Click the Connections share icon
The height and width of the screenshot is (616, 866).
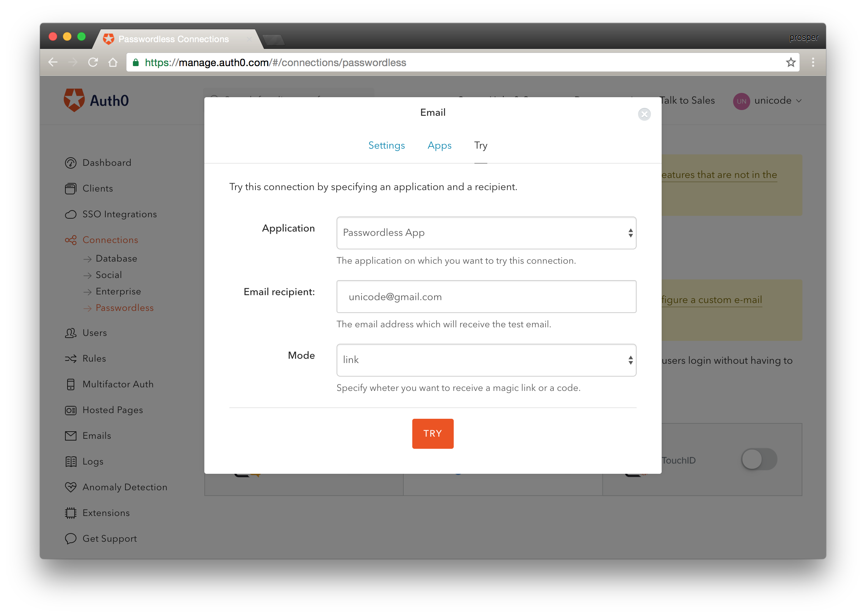(70, 240)
